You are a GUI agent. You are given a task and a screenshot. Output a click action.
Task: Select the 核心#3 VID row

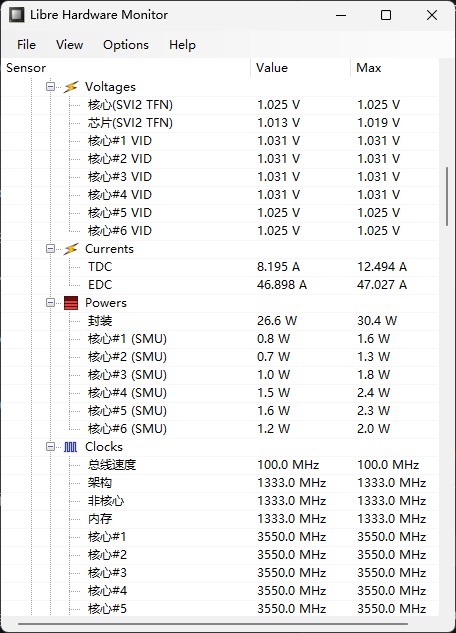(x=220, y=177)
